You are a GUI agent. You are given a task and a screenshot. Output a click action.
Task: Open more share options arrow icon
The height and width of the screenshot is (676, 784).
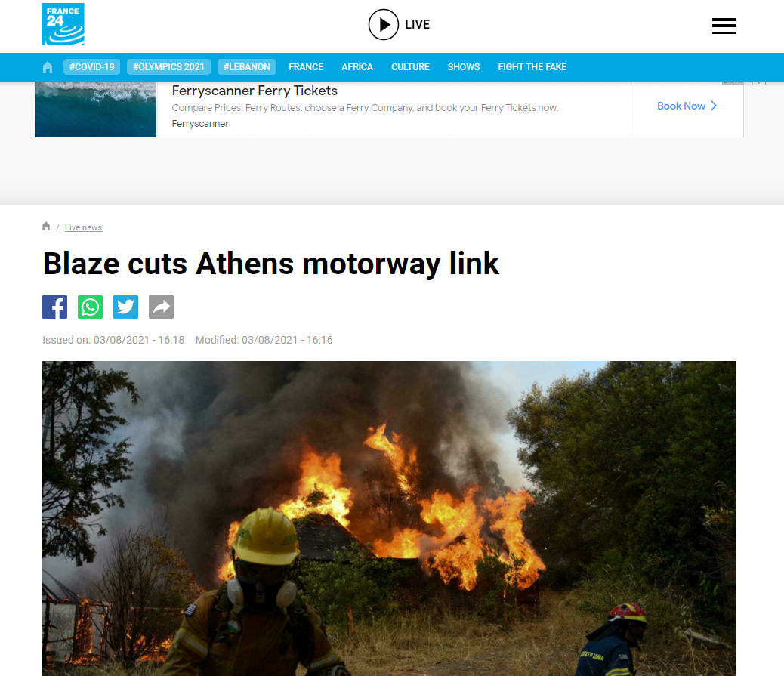161,307
